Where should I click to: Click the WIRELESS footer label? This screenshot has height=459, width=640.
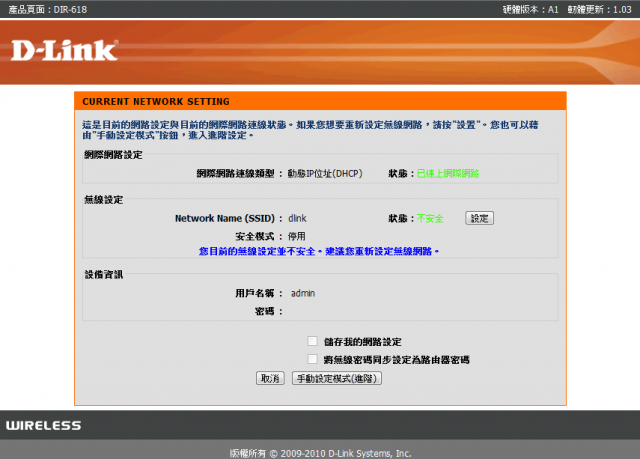(43, 426)
